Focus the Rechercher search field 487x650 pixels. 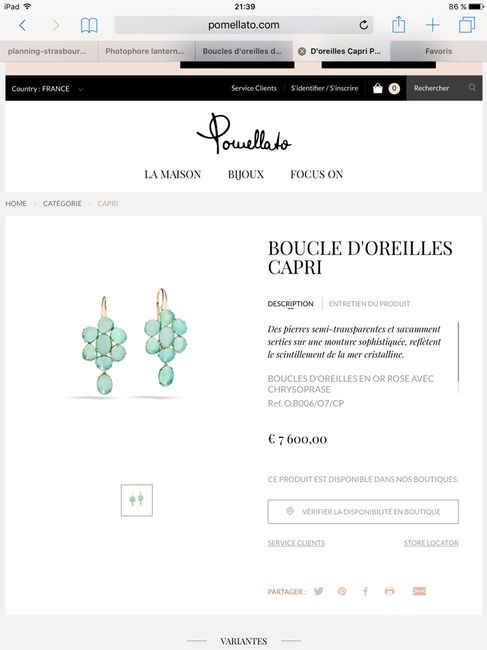tap(444, 88)
